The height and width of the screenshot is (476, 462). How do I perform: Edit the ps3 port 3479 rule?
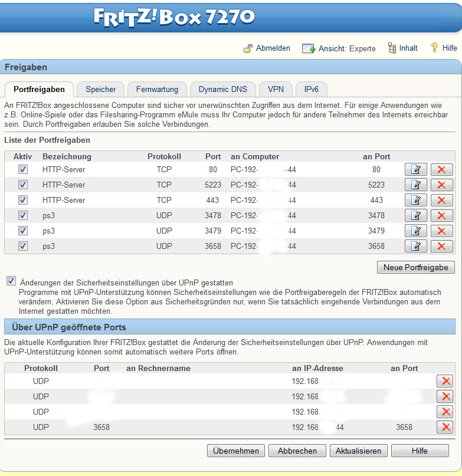click(416, 231)
